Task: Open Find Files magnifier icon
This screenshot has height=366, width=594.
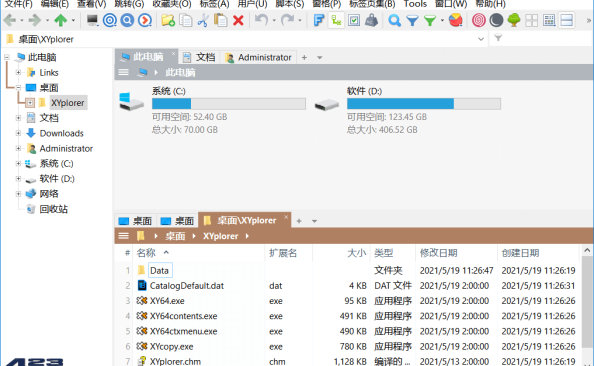Action: click(394, 20)
